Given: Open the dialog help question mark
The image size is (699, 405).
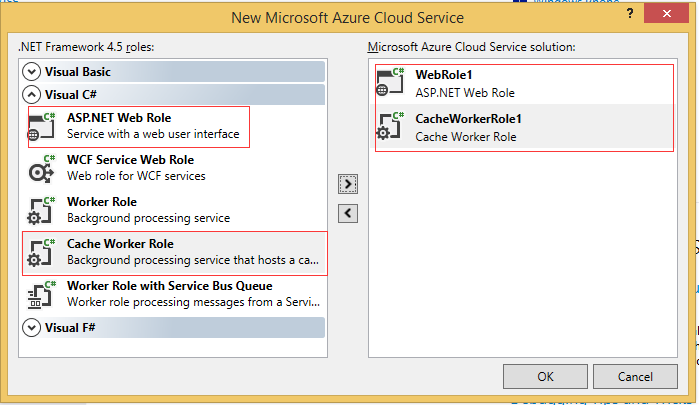Looking at the screenshot, I should [x=629, y=14].
